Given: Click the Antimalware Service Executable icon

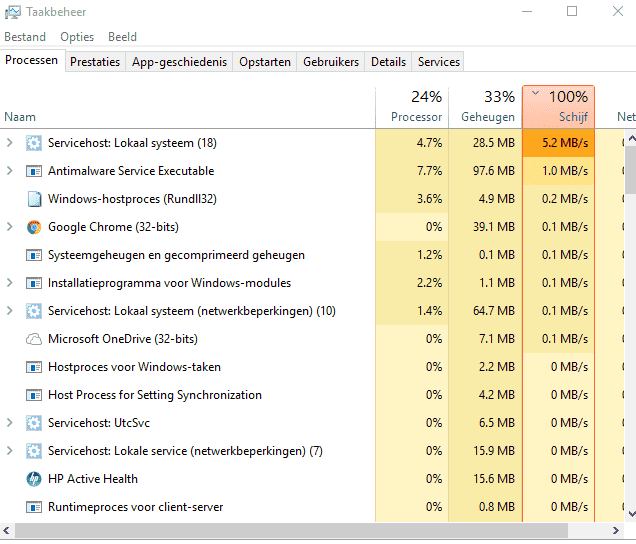Looking at the screenshot, I should point(34,171).
